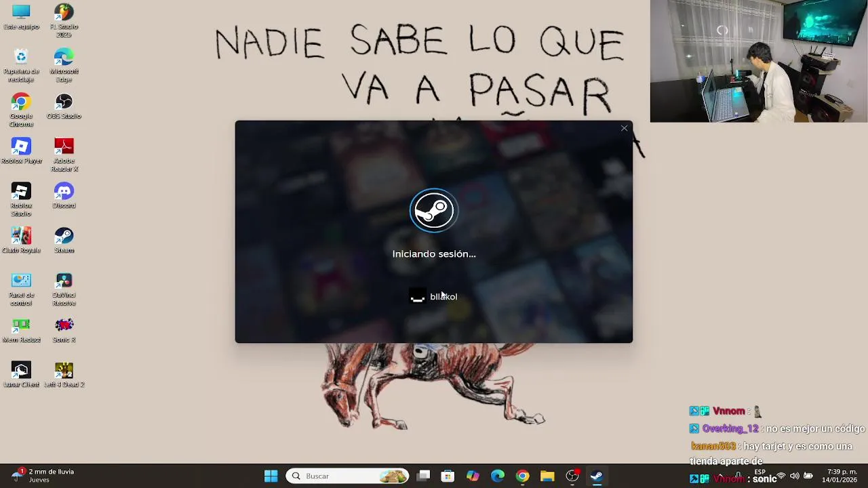The height and width of the screenshot is (488, 868).
Task: Launch Roblox Player from the desktop
Action: tap(21, 151)
